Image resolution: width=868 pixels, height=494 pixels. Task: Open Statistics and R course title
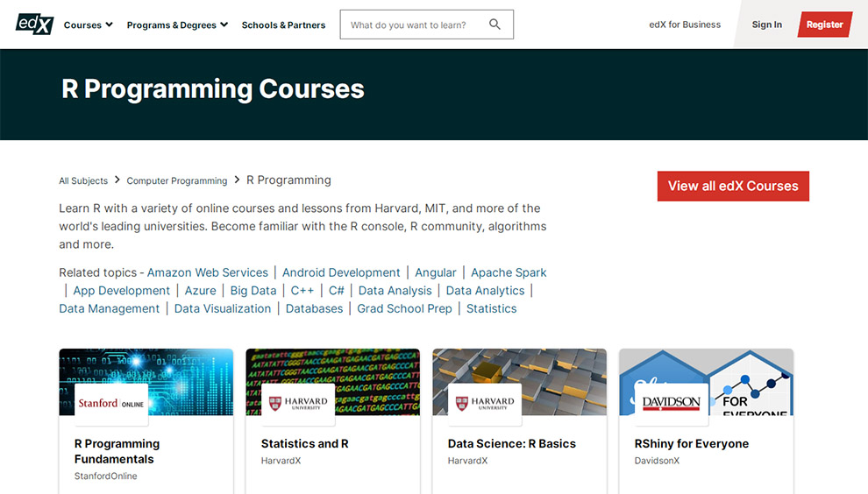[304, 444]
